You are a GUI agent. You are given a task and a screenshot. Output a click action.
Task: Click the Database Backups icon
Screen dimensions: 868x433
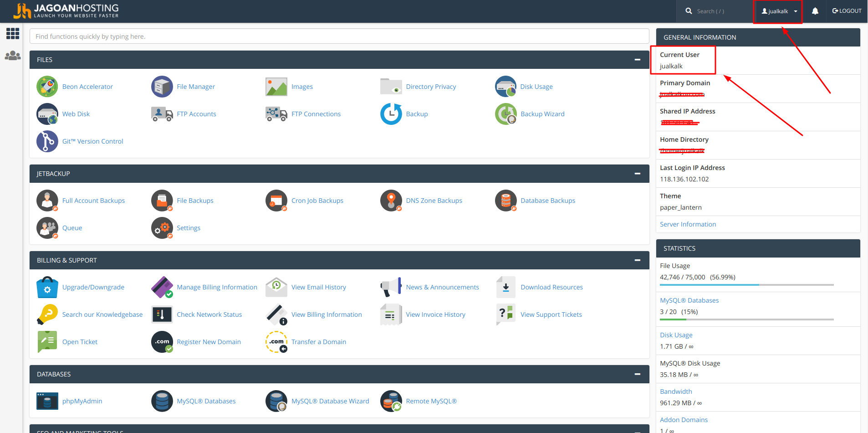click(x=506, y=201)
